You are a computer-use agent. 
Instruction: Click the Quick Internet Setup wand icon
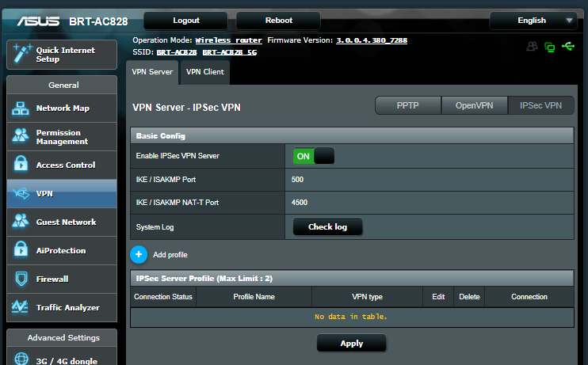tap(21, 54)
